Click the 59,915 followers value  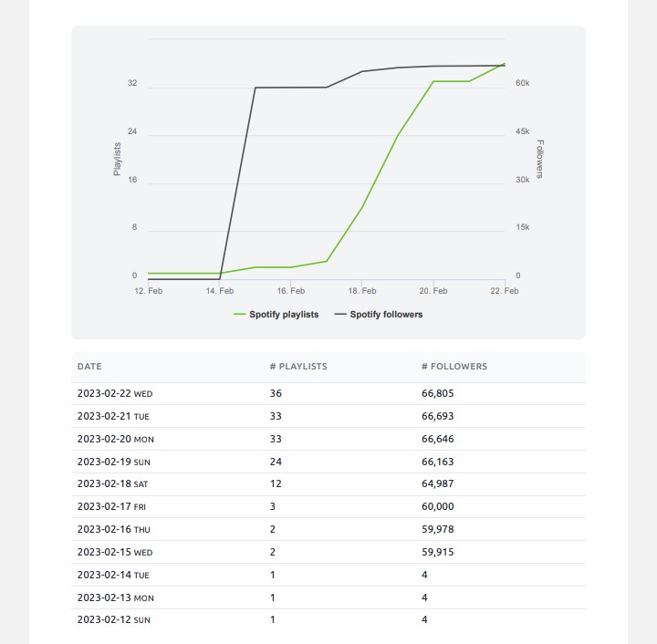click(437, 552)
